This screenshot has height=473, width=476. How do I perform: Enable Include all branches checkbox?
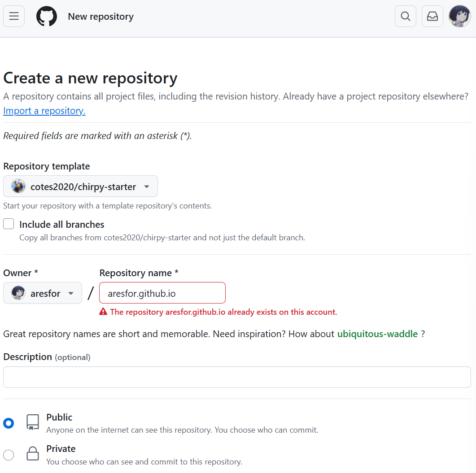9,224
